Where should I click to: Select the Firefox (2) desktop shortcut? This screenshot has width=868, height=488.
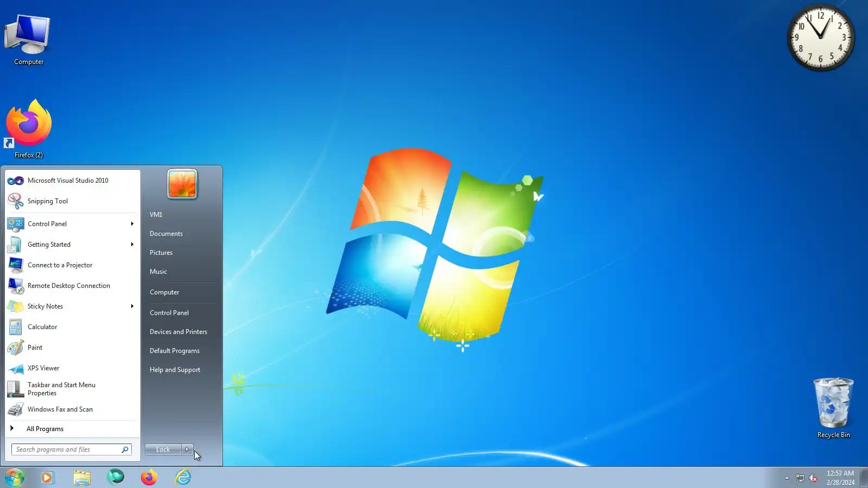pyautogui.click(x=28, y=129)
